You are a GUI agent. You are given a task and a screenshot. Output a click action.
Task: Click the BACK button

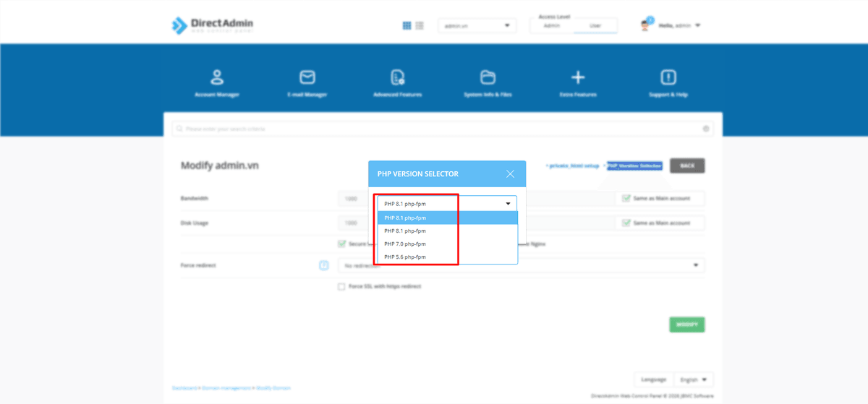687,166
